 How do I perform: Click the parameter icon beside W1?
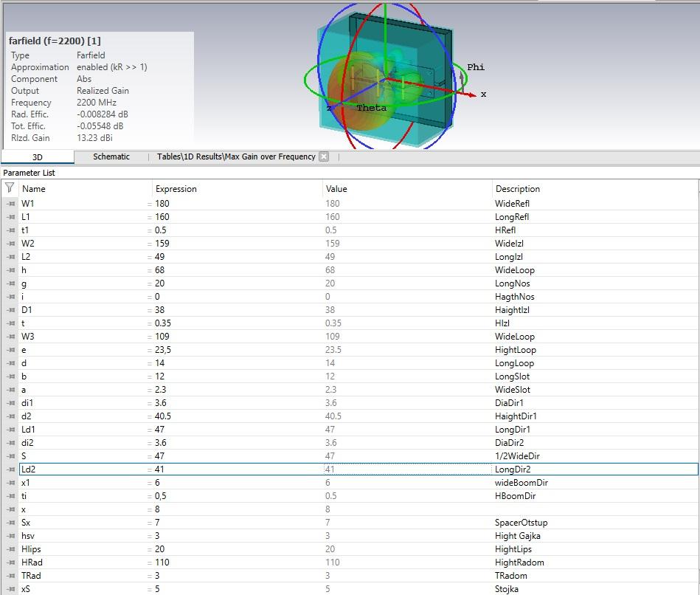10,204
